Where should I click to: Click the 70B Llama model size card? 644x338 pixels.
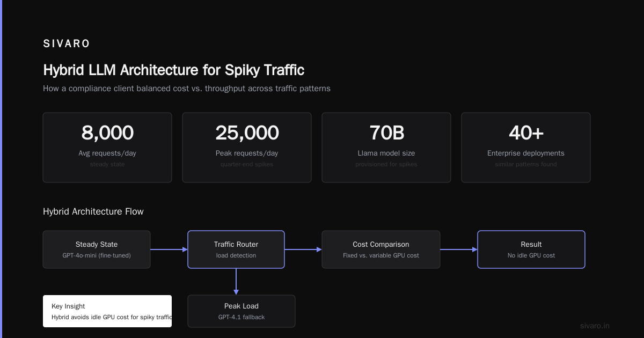(x=386, y=148)
